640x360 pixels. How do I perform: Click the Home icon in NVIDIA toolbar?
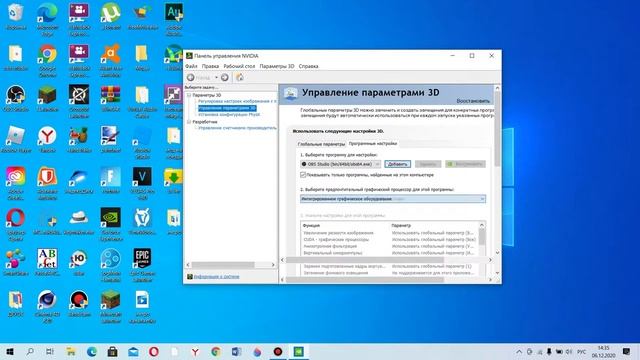pos(240,77)
